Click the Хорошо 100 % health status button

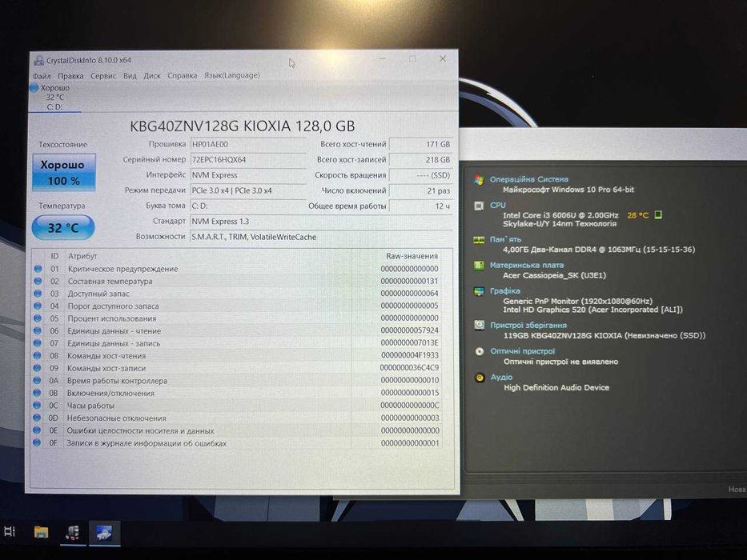64,172
